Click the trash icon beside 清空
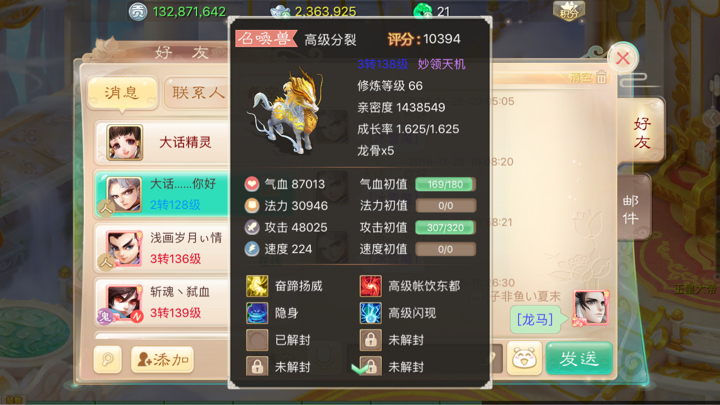The height and width of the screenshot is (405, 720). click(601, 77)
